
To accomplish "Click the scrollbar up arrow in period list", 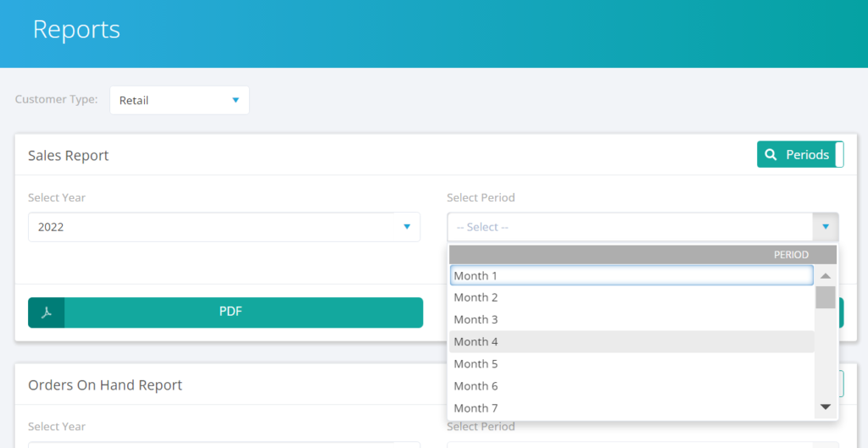I will tap(826, 275).
